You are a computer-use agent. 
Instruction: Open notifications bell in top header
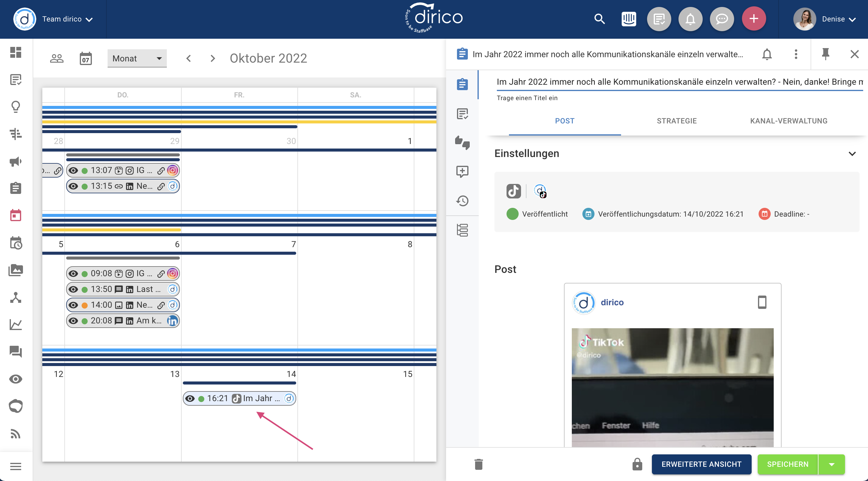[x=690, y=19]
